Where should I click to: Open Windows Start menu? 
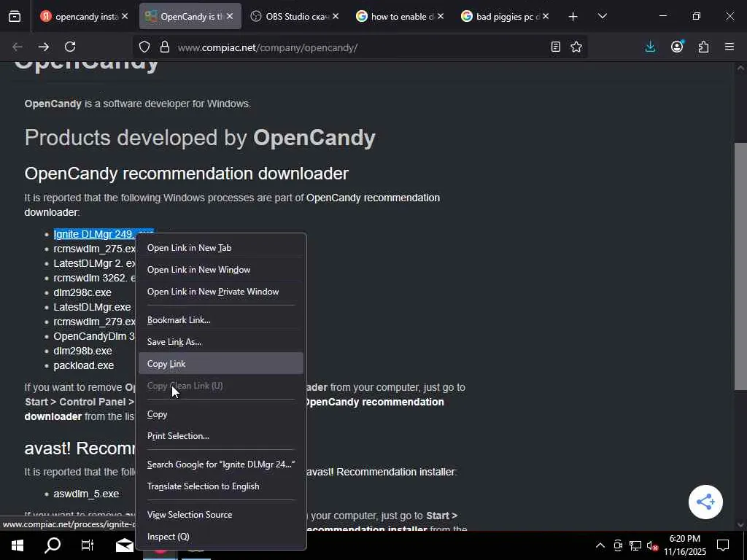18,545
